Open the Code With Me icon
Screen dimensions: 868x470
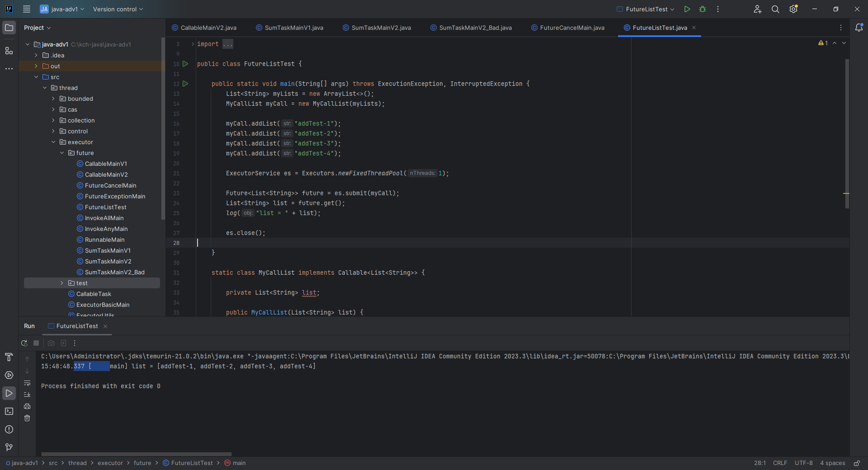758,9
